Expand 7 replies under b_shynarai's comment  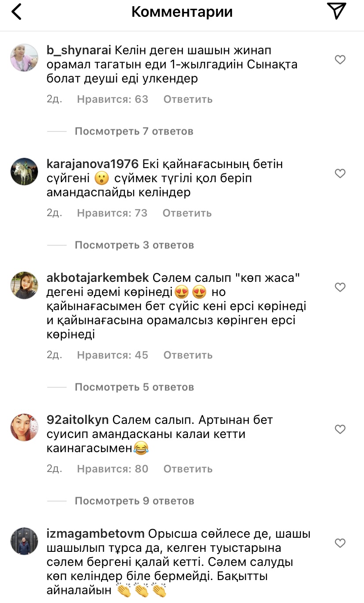click(x=134, y=131)
